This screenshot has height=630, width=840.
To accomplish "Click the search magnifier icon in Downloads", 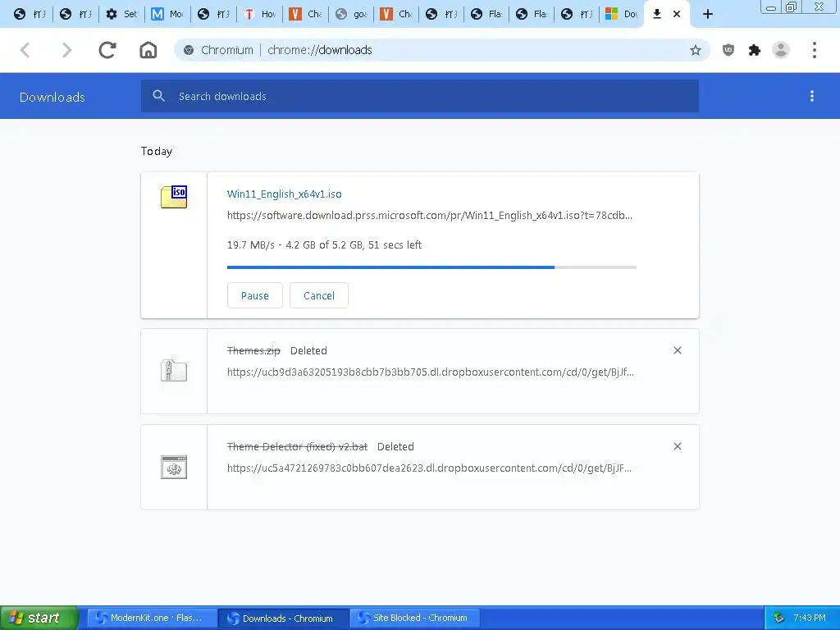I will coord(158,96).
